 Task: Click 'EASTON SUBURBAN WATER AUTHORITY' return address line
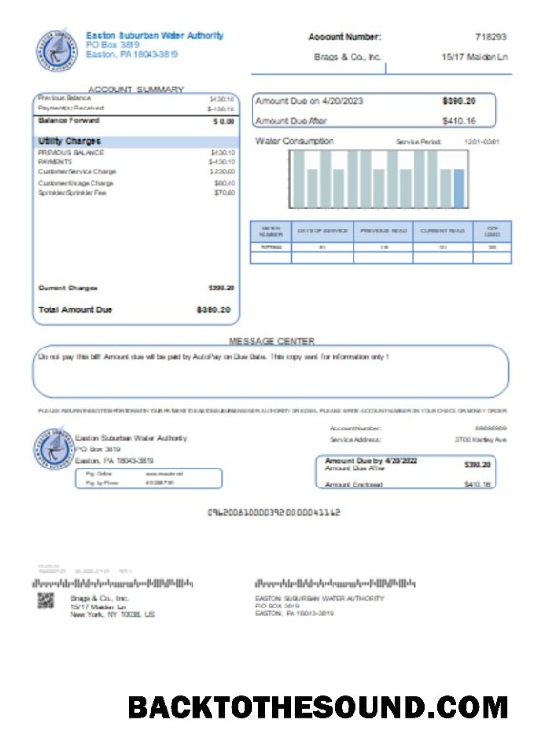(x=320, y=598)
